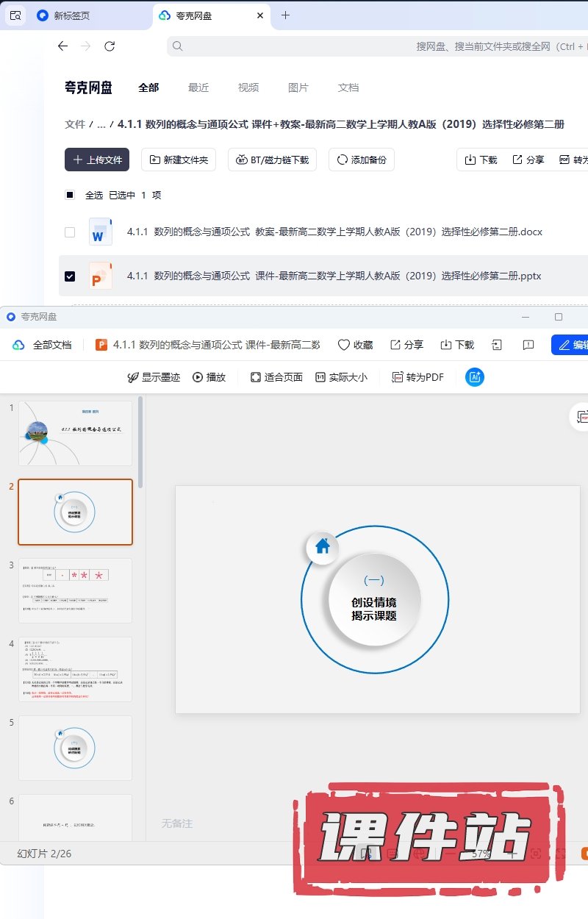Click the 新建文件夹 button

click(x=179, y=160)
